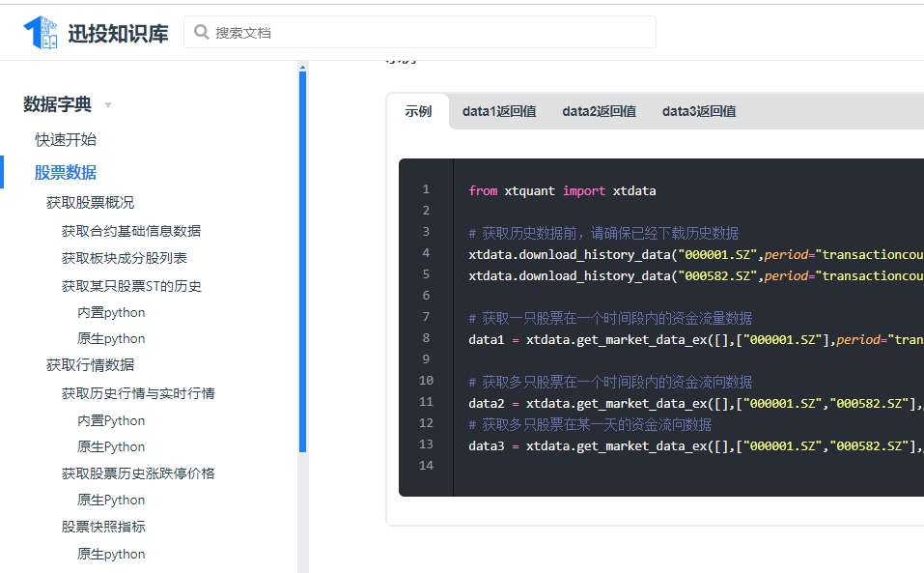The width and height of the screenshot is (924, 573).
Task: Select 股票数据 in the sidebar
Action: coord(66,172)
